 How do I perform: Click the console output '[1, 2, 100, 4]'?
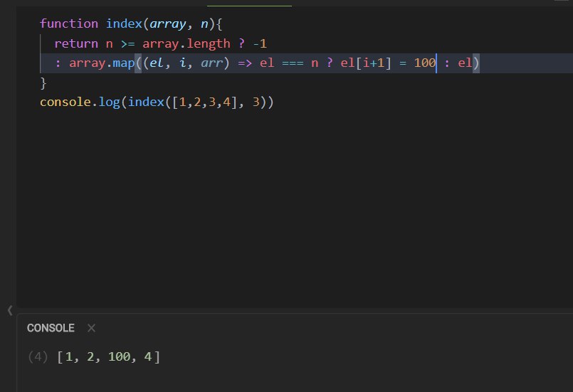tap(108, 356)
